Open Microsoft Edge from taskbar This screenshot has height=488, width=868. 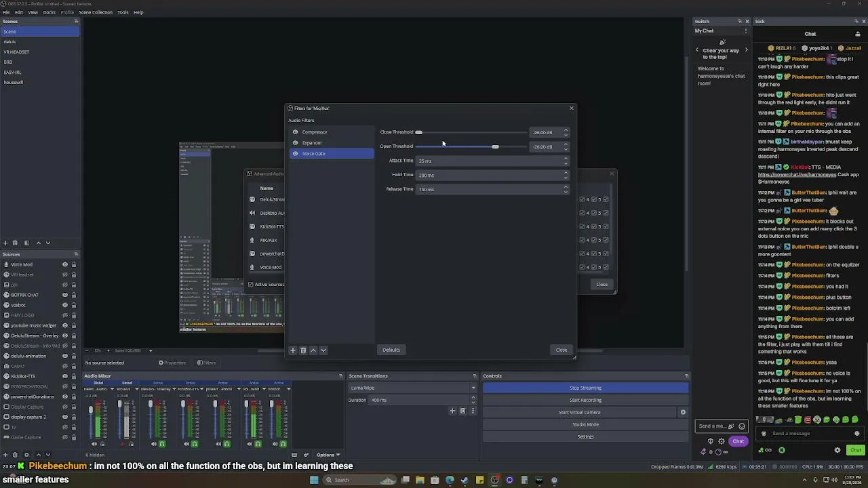tap(450, 481)
